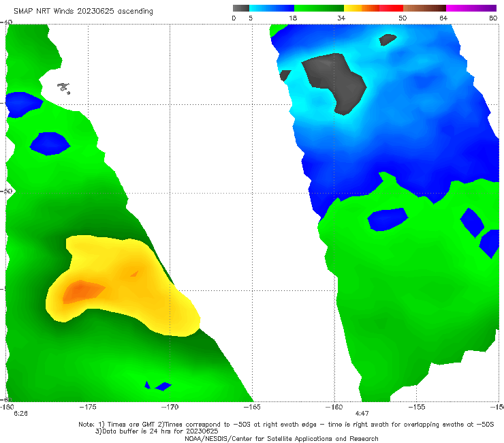Click the gray island shape near -176
The image size is (504, 443).
tap(63, 88)
